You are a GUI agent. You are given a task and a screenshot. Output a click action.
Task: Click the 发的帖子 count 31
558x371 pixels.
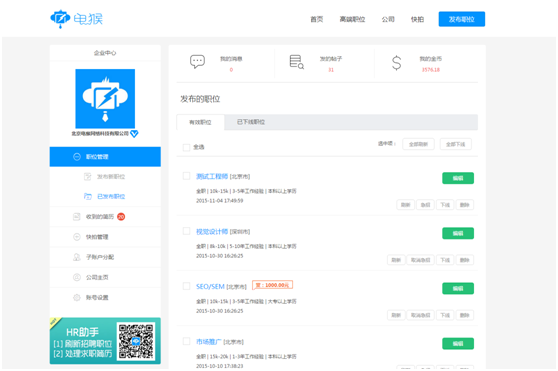point(331,70)
